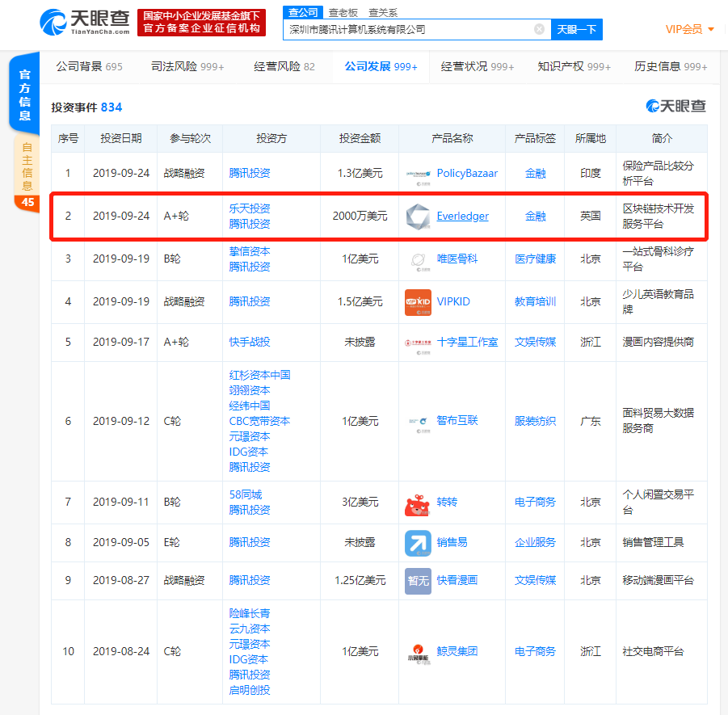
Task: Click the VIPKID product logo
Action: click(x=418, y=302)
